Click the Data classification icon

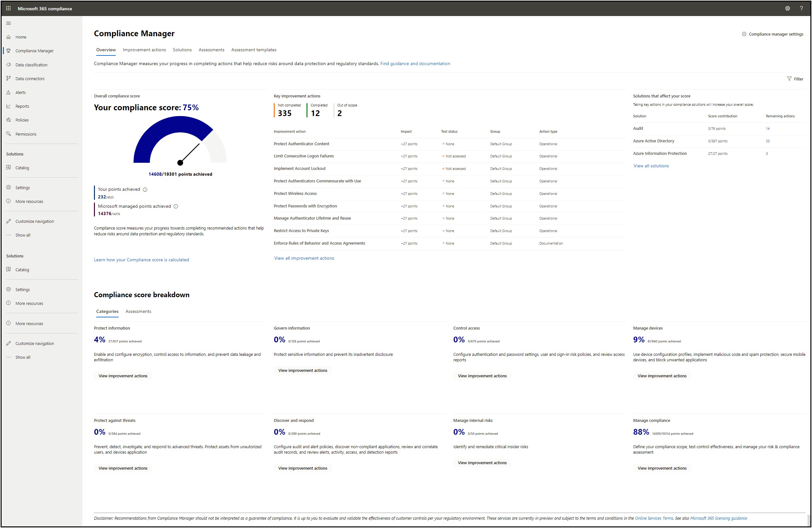[9, 64]
